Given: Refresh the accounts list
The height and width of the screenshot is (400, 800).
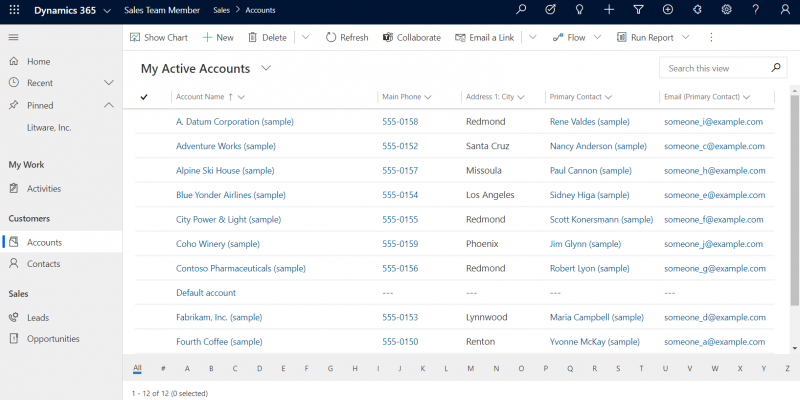Looking at the screenshot, I should [x=347, y=37].
